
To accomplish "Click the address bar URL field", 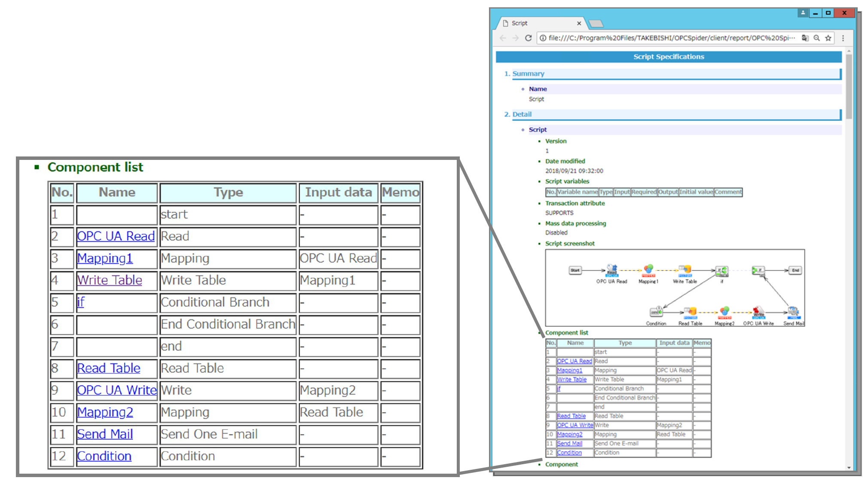I will (670, 38).
